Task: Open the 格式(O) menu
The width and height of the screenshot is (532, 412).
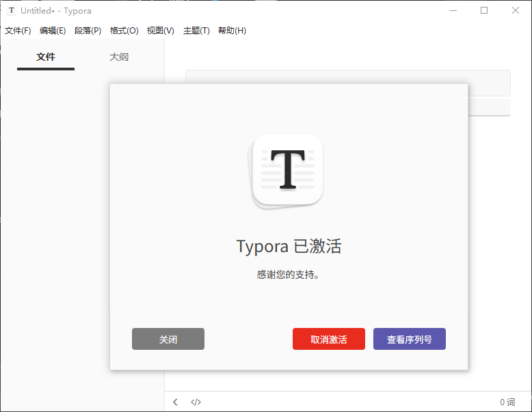Action: pos(124,31)
